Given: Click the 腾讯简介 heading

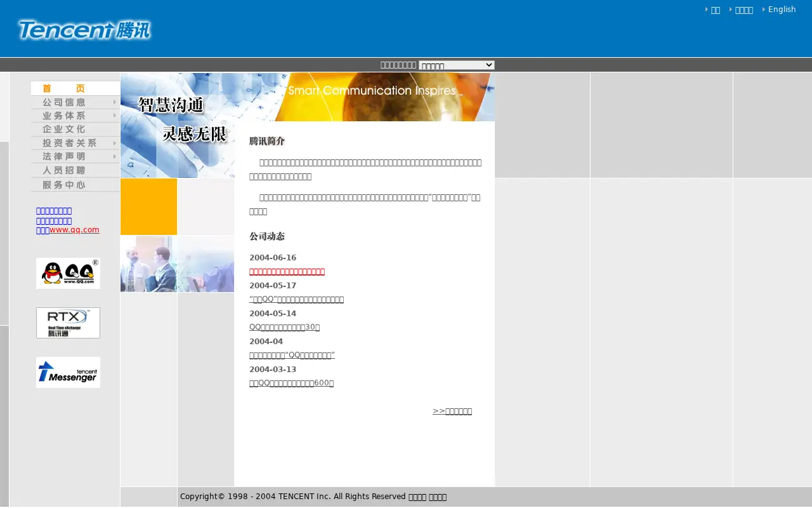Looking at the screenshot, I should pyautogui.click(x=267, y=141).
